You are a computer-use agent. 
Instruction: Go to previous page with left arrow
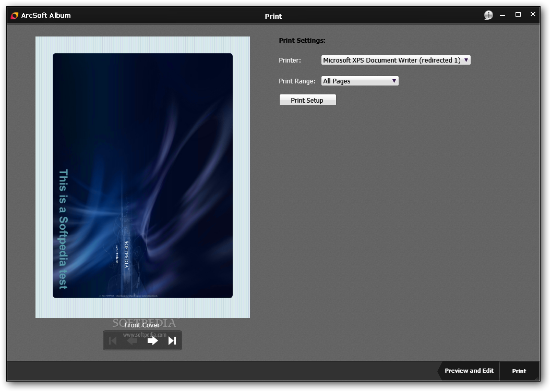coord(132,340)
